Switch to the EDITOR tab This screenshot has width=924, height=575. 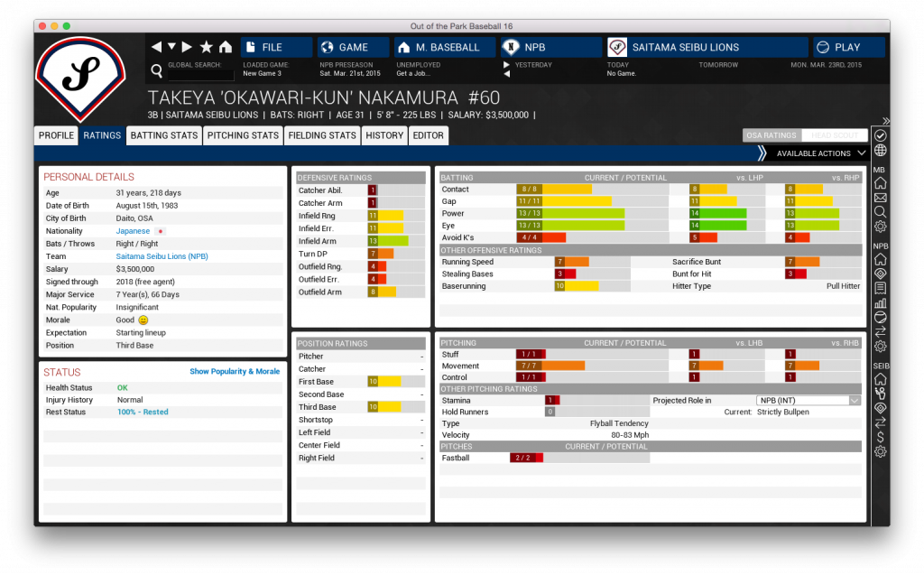pyautogui.click(x=428, y=135)
